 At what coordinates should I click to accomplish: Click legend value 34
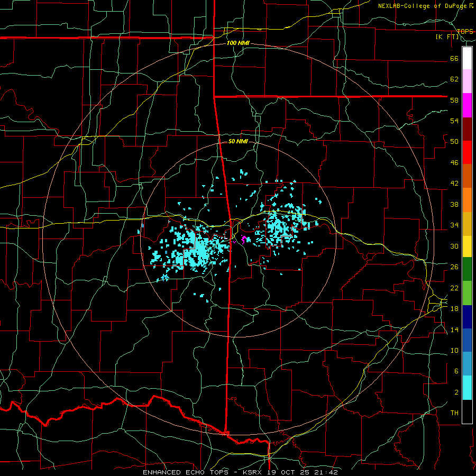[x=454, y=225]
